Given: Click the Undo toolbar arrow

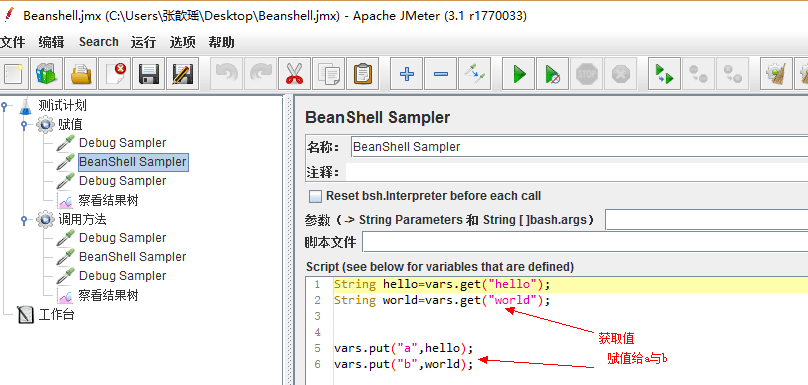Looking at the screenshot, I should pos(226,74).
